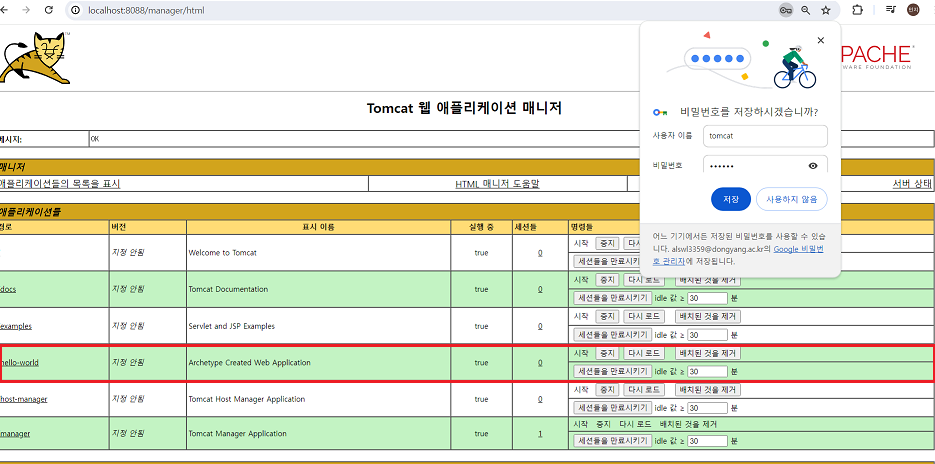This screenshot has width=935, height=464.
Task: Open session count for hello-world row
Action: (x=540, y=363)
